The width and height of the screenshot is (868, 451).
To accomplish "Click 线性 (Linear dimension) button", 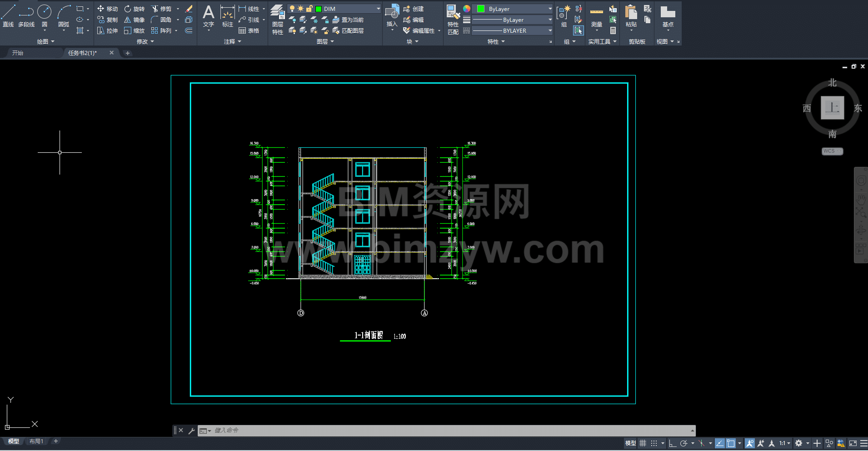I will [x=249, y=9].
